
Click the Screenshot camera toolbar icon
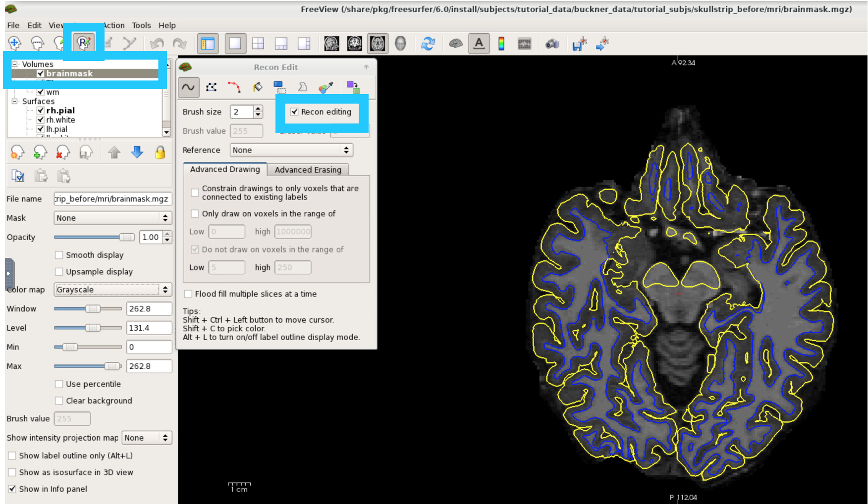(552, 44)
